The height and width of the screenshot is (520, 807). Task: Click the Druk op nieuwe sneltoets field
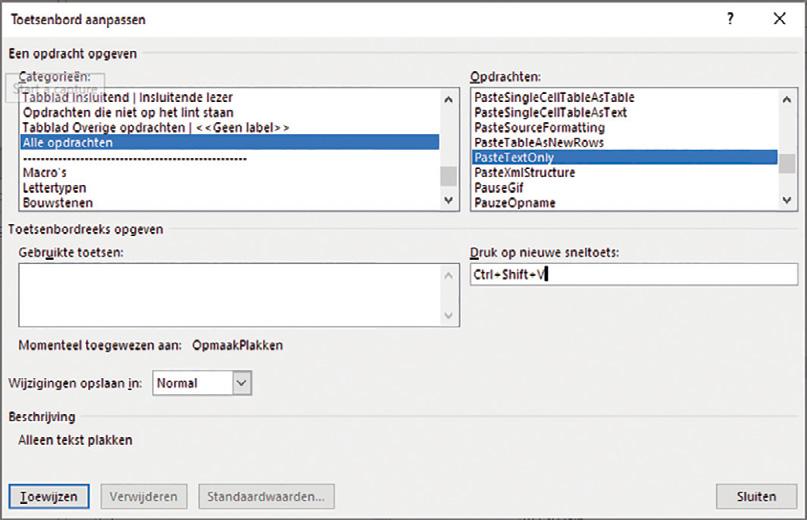tap(634, 274)
